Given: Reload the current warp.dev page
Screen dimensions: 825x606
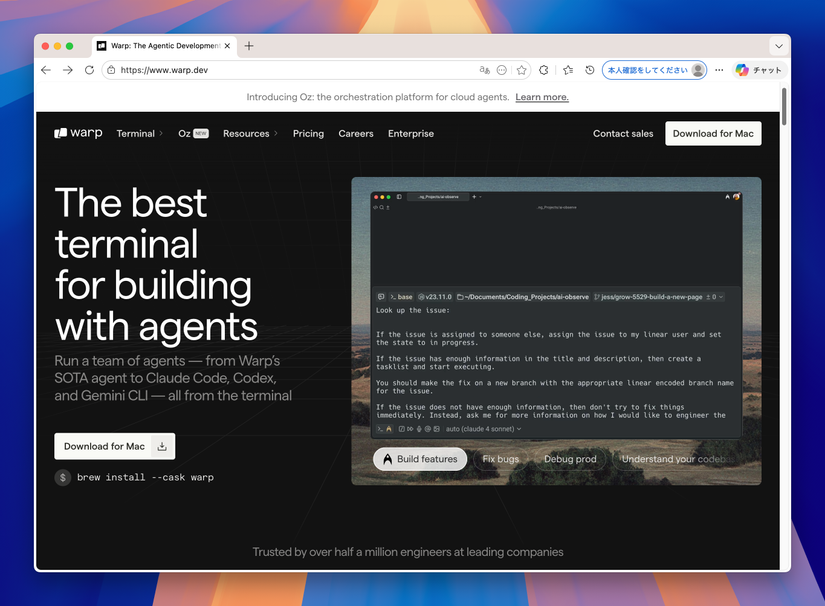Looking at the screenshot, I should pyautogui.click(x=89, y=70).
